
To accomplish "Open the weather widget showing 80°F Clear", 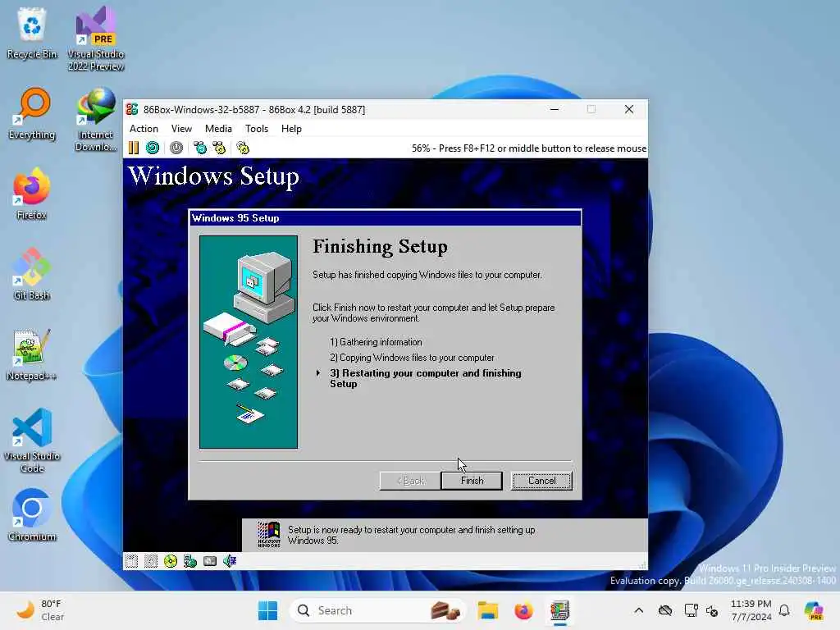I will (x=39, y=610).
